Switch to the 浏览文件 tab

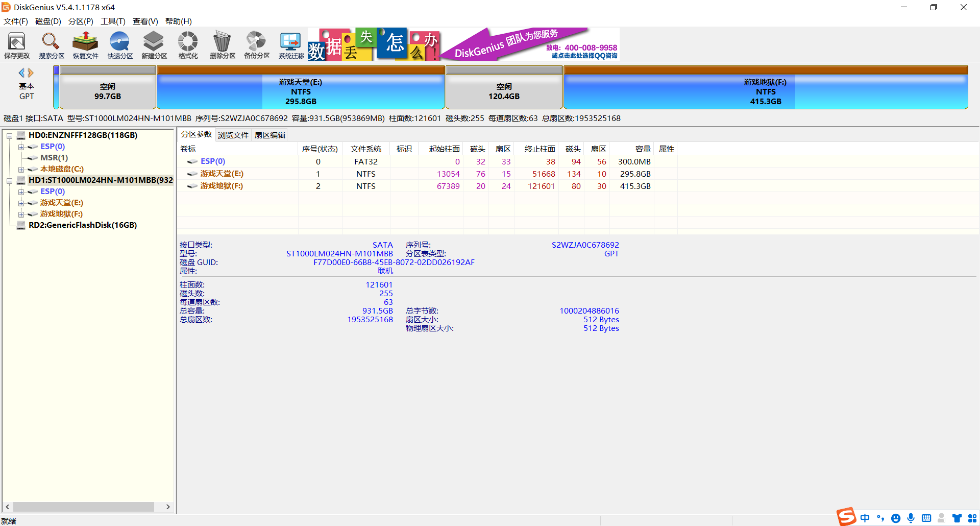pyautogui.click(x=233, y=135)
